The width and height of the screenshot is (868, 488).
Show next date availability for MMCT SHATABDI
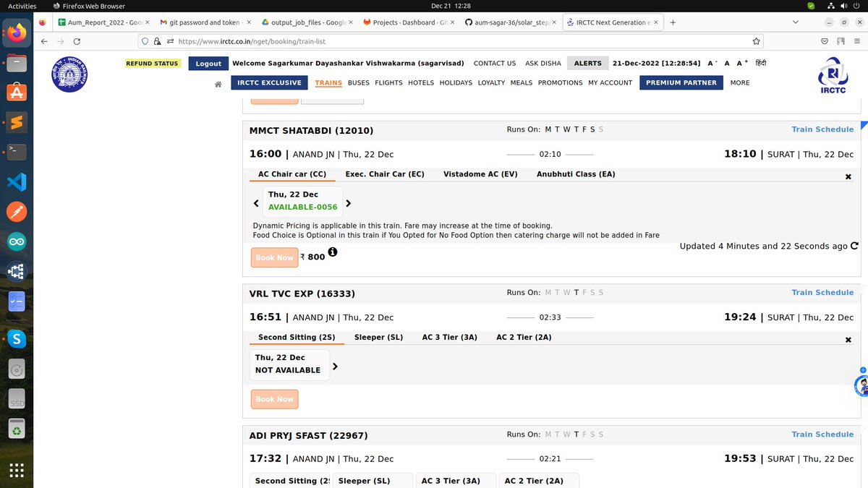(349, 203)
